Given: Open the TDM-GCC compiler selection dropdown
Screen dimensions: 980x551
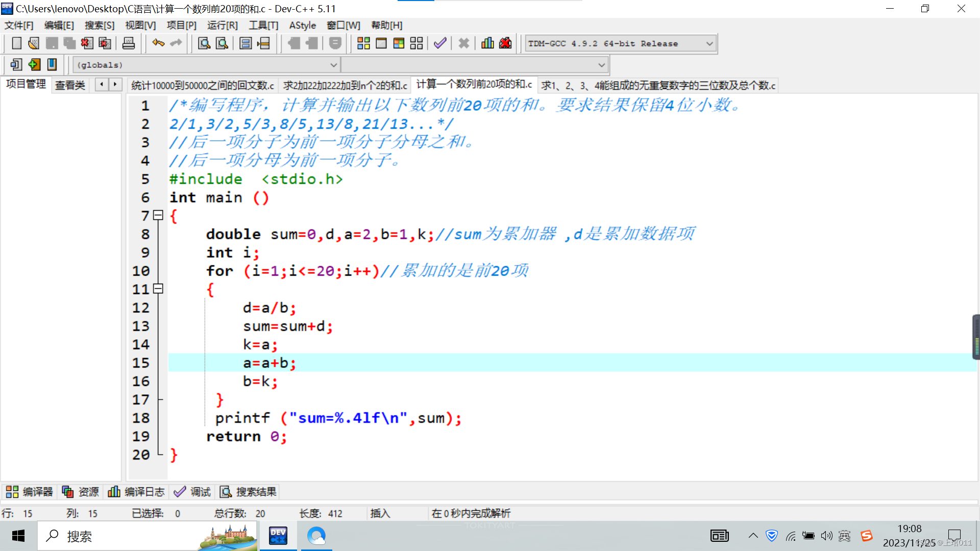Looking at the screenshot, I should coord(709,44).
